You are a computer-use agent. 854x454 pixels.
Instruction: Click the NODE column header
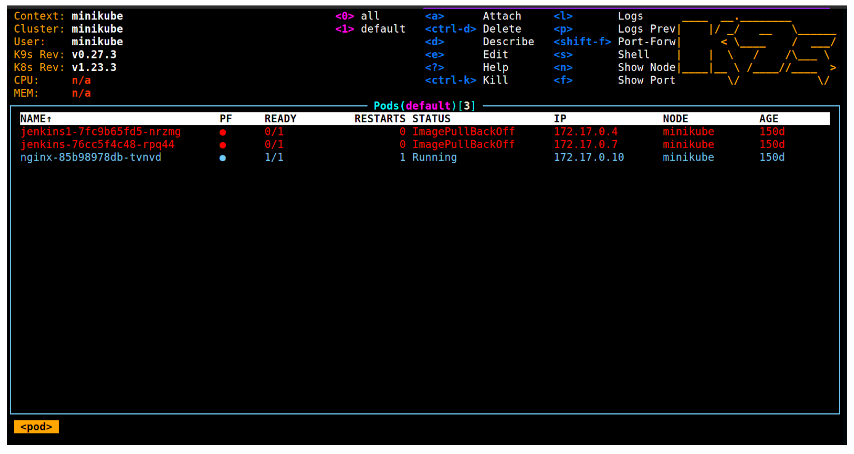[x=676, y=119]
